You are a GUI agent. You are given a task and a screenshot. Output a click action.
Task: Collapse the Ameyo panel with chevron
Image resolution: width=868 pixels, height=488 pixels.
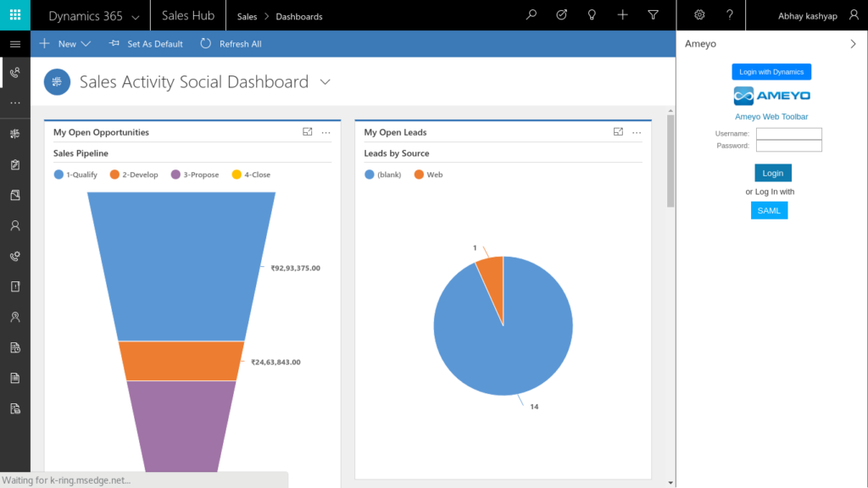click(x=853, y=44)
